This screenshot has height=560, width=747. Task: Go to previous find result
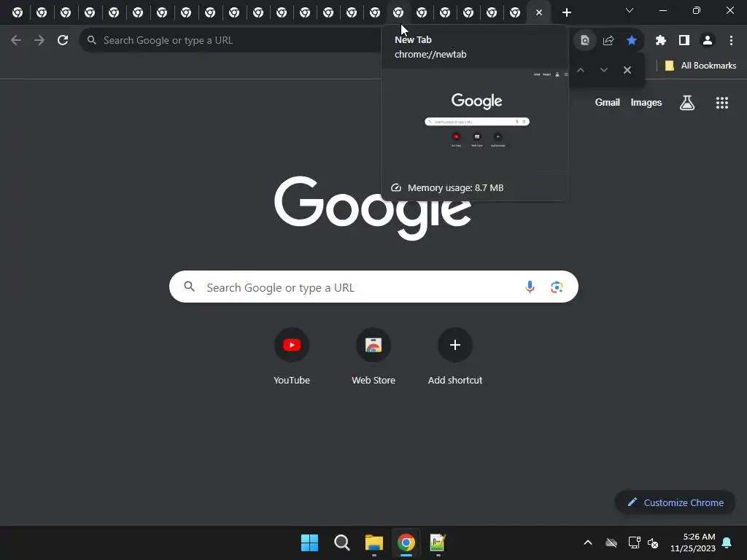tap(581, 70)
